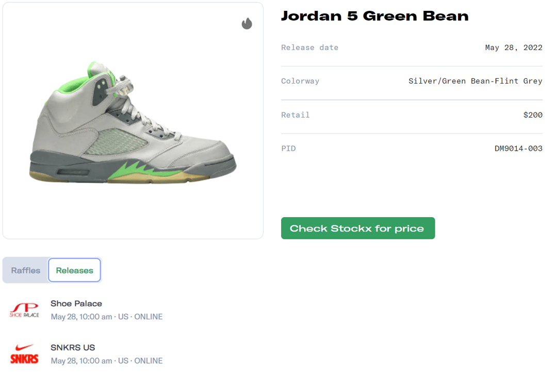This screenshot has width=557, height=392.
Task: Click the Shoe Palace logo
Action: coord(24,309)
